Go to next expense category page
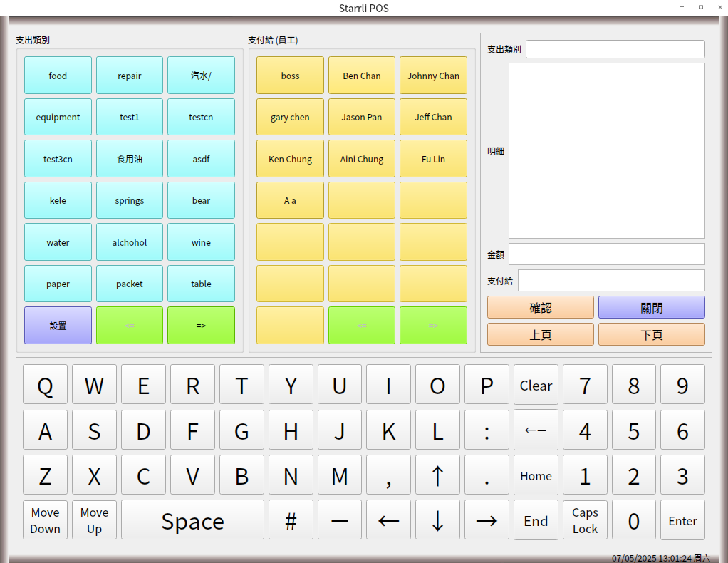This screenshot has height=563, width=728. (x=201, y=326)
